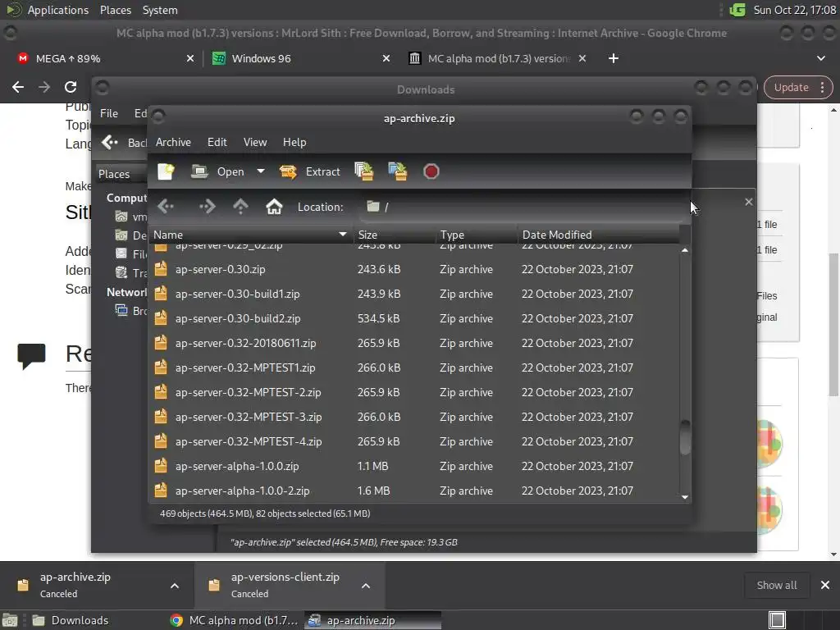Expand ap-versions-client.zip download options chevron
The image size is (840, 630).
pyautogui.click(x=366, y=586)
